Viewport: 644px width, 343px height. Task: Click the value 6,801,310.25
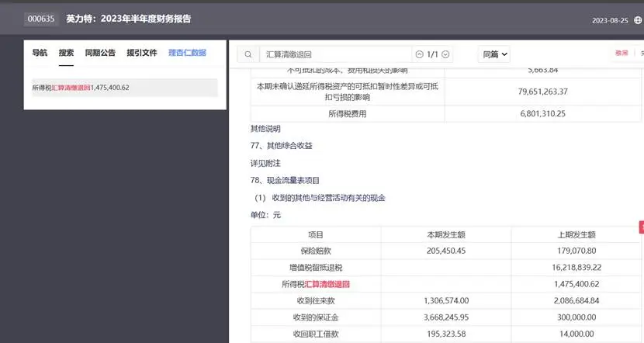542,114
